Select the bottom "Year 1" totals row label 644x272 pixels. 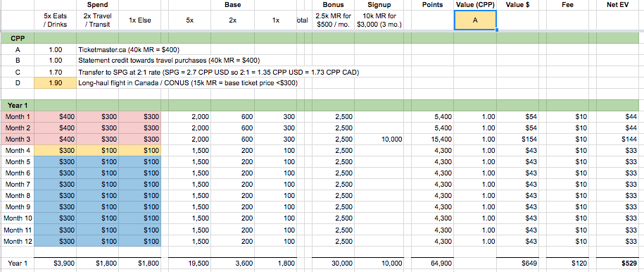tap(18, 264)
